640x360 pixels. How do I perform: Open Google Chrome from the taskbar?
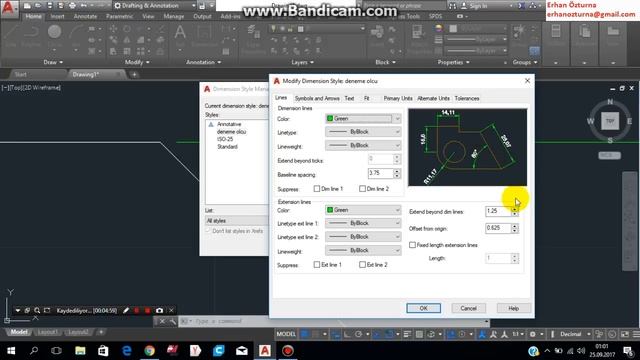149,351
